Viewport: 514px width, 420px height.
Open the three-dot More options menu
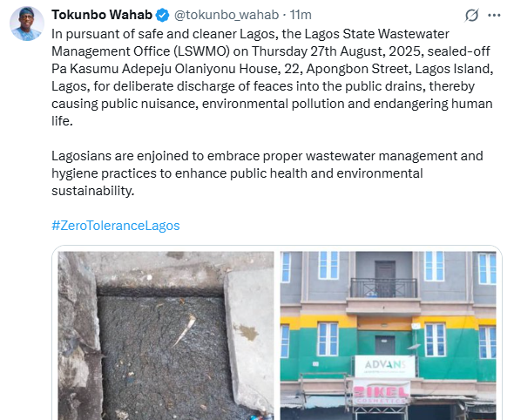494,15
